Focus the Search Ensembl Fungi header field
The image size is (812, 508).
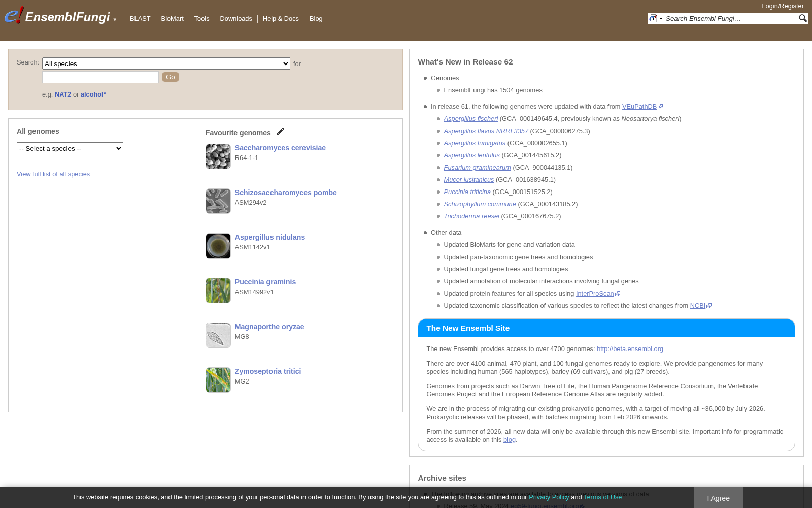(x=731, y=19)
